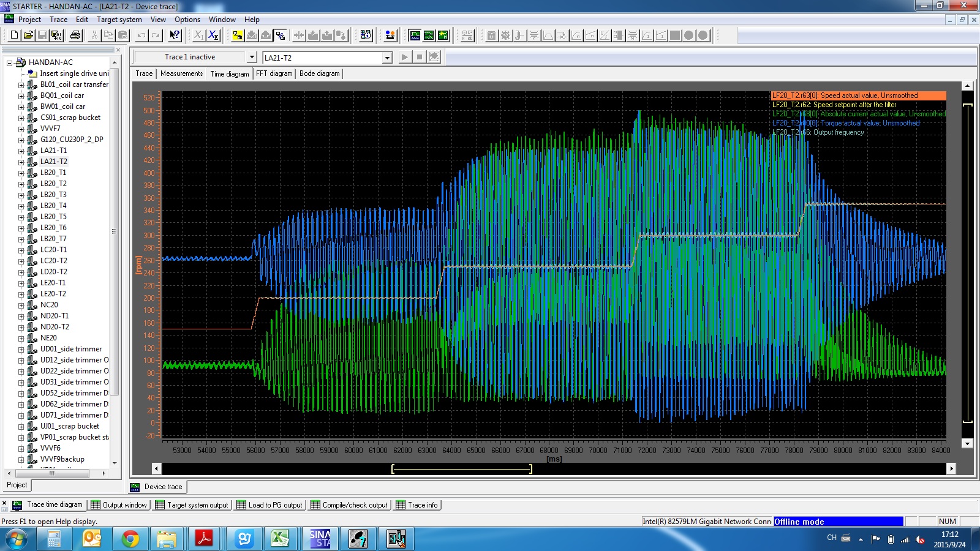
Task: Open Google Chrome from the taskbar
Action: click(x=130, y=539)
